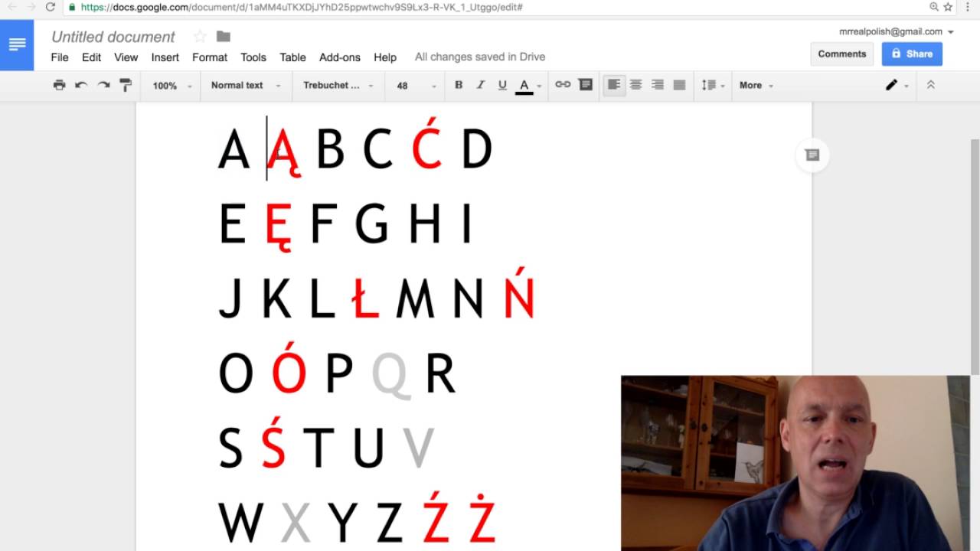Select the Paint format tool

click(x=126, y=85)
